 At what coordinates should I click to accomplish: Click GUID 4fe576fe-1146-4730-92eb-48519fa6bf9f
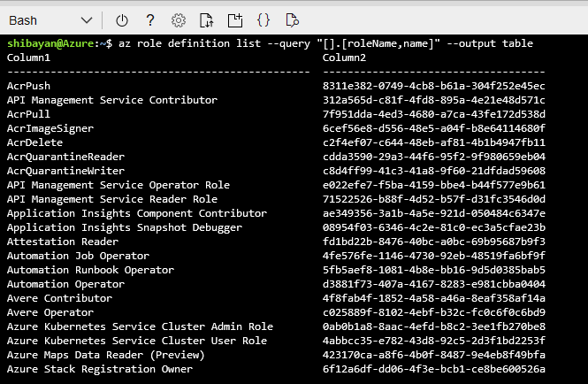pos(434,256)
